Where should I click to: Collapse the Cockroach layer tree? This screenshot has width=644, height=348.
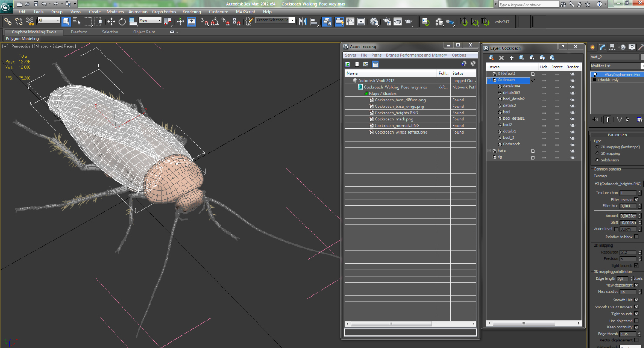point(489,80)
